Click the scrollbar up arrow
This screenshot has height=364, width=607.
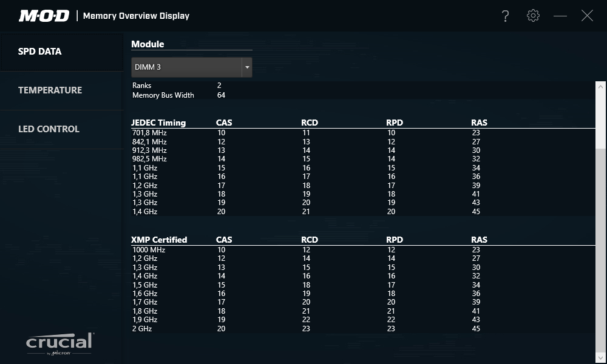coord(601,86)
